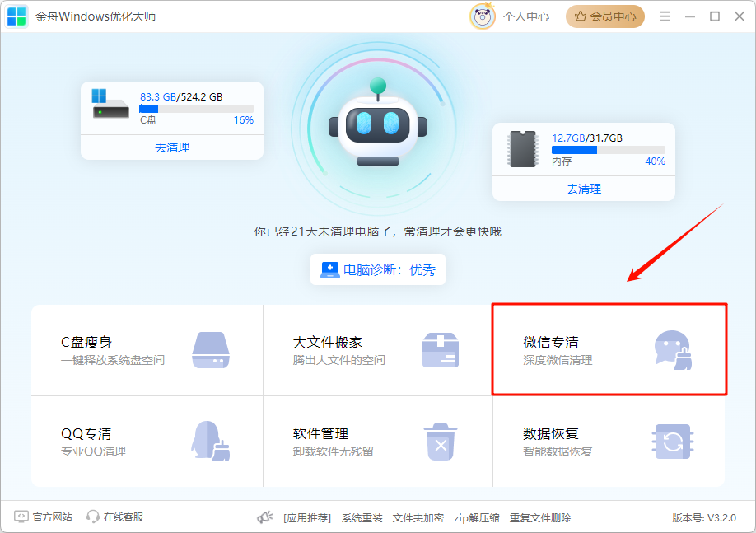756x533 pixels.
Task: Click 一键释放系统盘空间 subtitle
Action: click(x=113, y=360)
